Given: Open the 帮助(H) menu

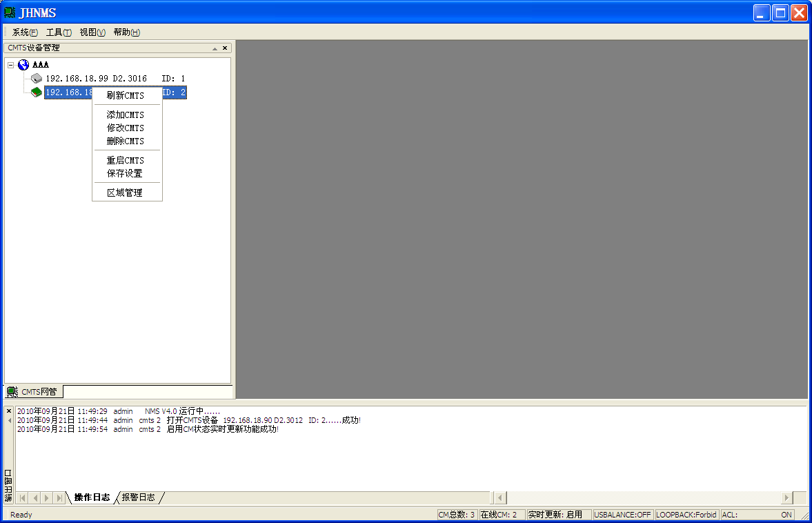Looking at the screenshot, I should click(126, 32).
